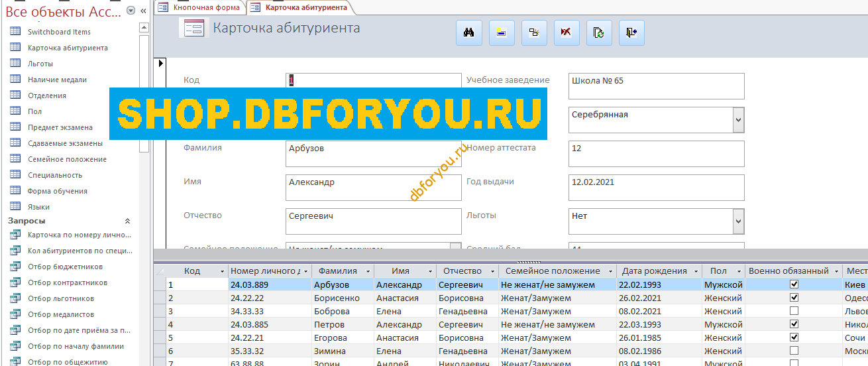Select datasheet row 4 via its row selector
Viewport: 868px width, 366px height.
160,325
